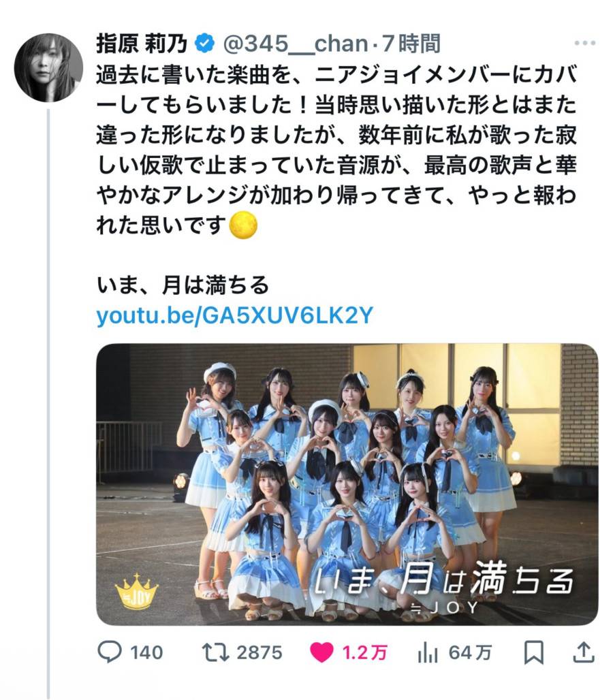Unlike the post via pink heart
Viewport: 613px width, 700px height.
coord(322,652)
